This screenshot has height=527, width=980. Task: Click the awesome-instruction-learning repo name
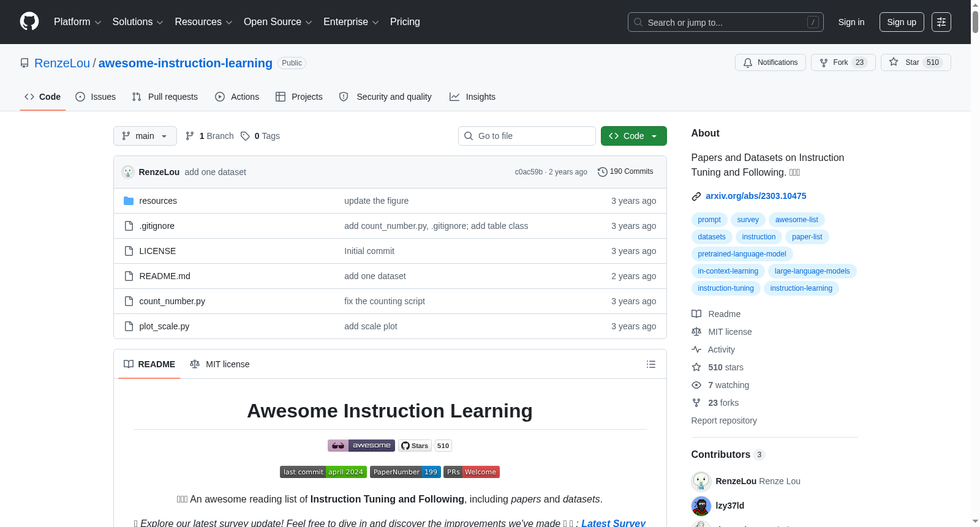[186, 63]
